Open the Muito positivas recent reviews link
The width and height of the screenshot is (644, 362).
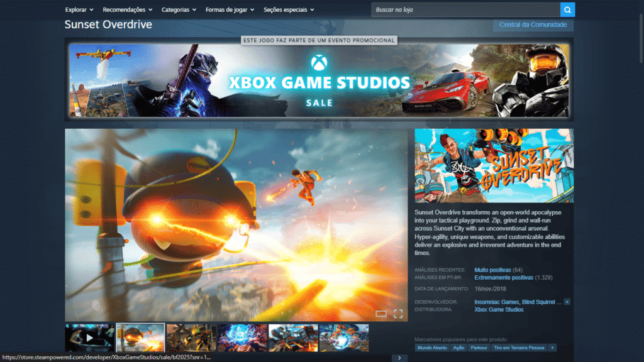[x=492, y=270]
